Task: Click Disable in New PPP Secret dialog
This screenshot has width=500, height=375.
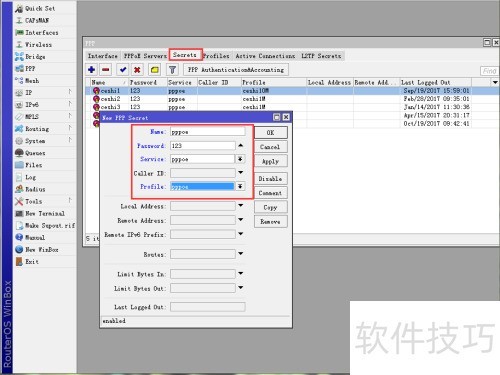Action: pos(270,178)
